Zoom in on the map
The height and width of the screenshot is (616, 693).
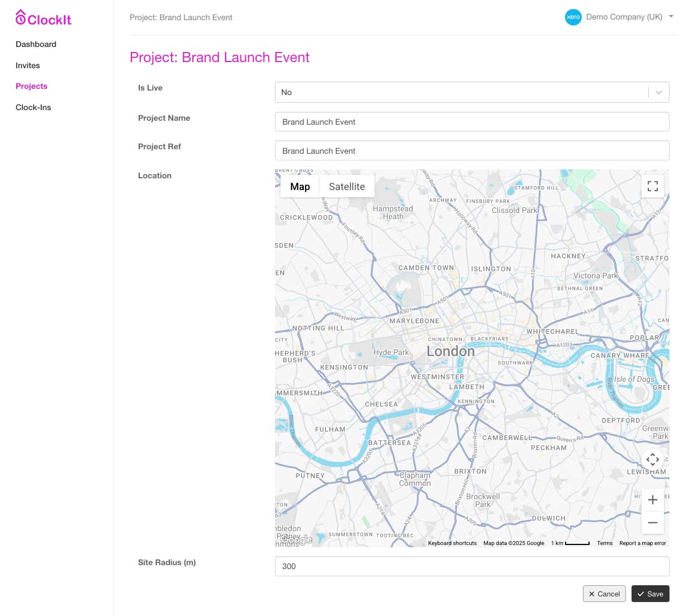click(x=652, y=500)
